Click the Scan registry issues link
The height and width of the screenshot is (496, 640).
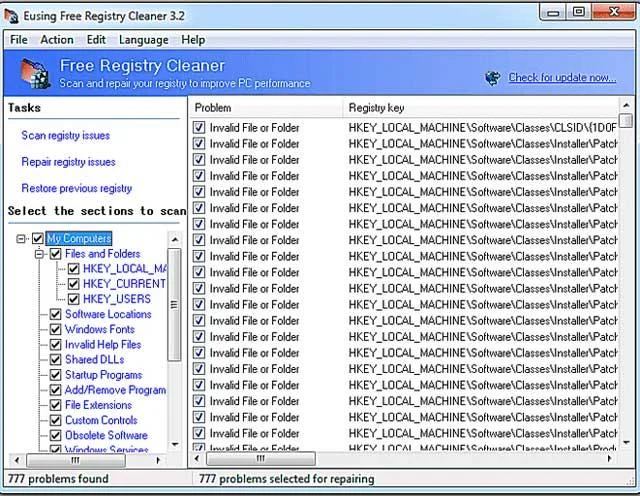[66, 136]
